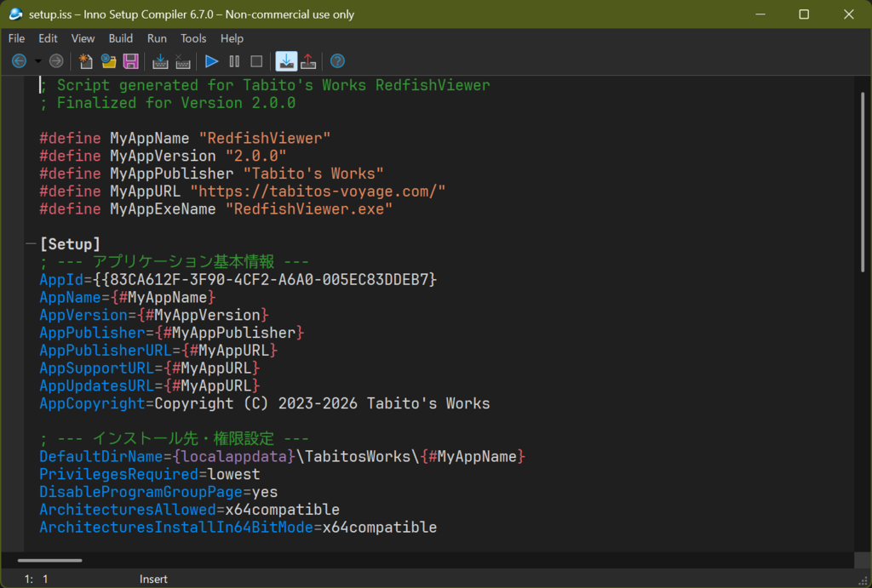Click the Back navigation arrow icon
This screenshot has width=872, height=588.
19,61
